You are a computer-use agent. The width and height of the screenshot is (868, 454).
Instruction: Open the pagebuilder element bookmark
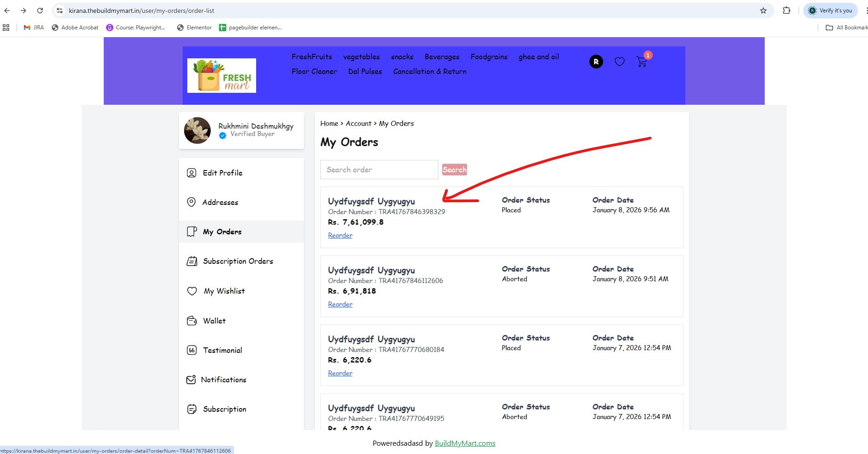tap(250, 28)
